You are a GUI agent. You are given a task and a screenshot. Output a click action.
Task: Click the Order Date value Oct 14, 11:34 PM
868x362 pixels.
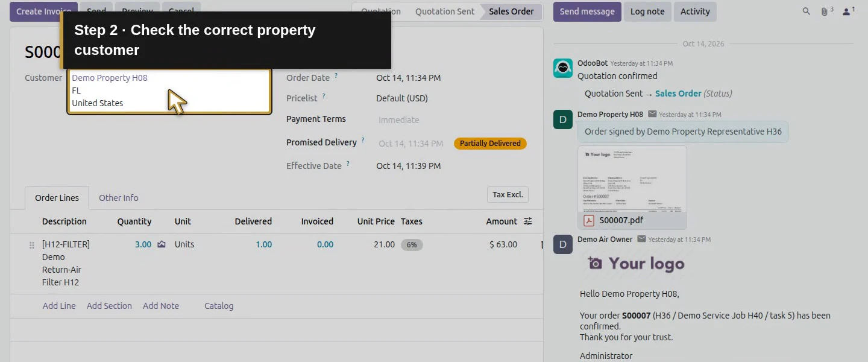tap(409, 78)
